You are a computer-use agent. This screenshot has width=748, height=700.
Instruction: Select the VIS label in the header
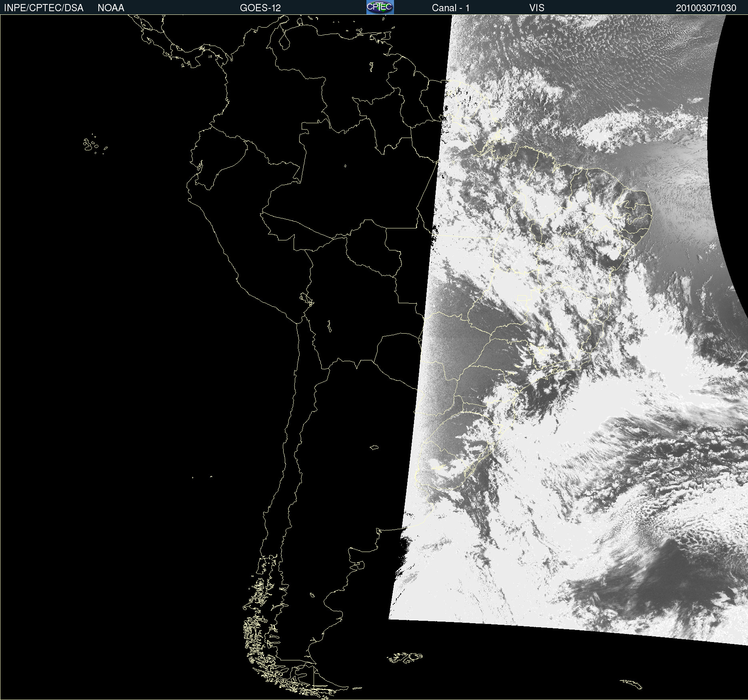537,8
